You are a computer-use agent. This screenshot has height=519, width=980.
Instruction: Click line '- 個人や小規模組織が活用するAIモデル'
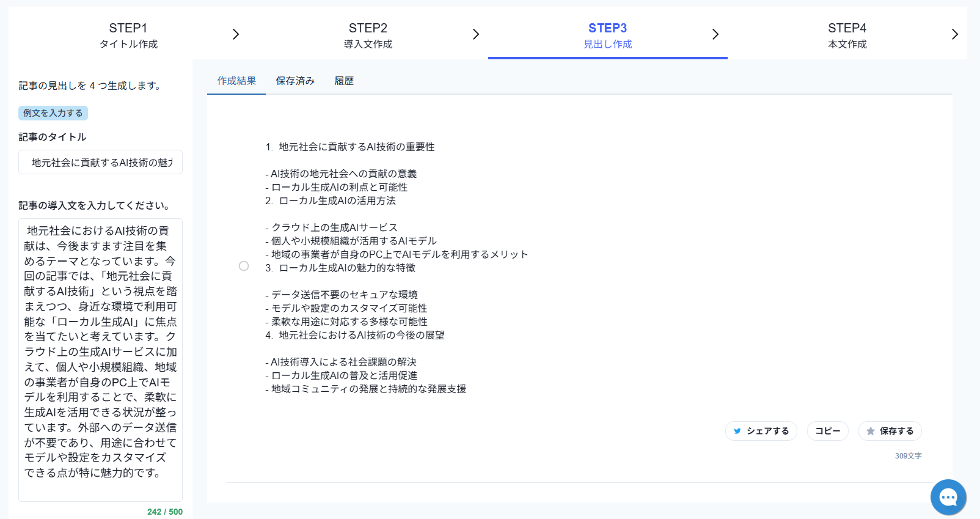click(x=351, y=241)
